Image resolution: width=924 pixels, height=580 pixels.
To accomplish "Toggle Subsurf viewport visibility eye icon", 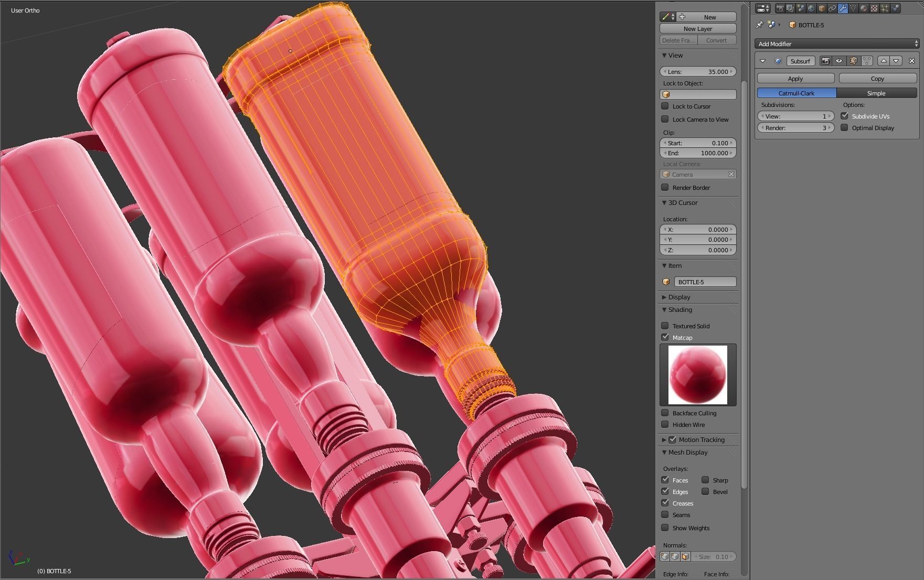I will pos(839,61).
